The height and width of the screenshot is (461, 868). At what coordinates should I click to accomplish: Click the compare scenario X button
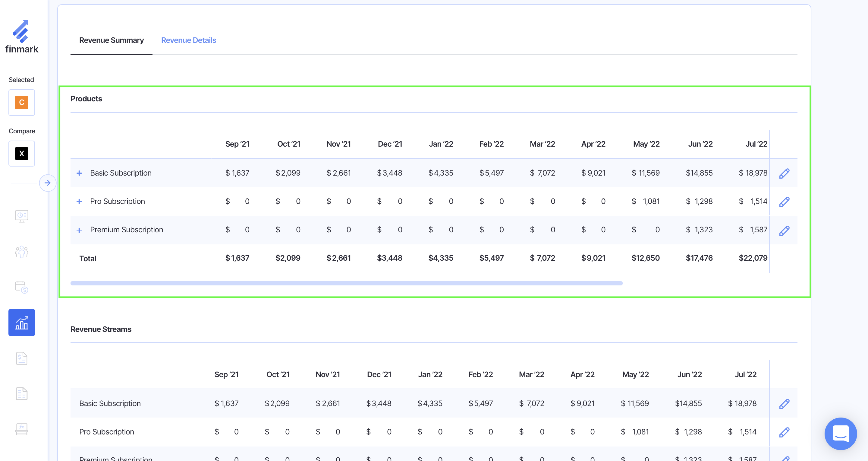[x=22, y=154]
